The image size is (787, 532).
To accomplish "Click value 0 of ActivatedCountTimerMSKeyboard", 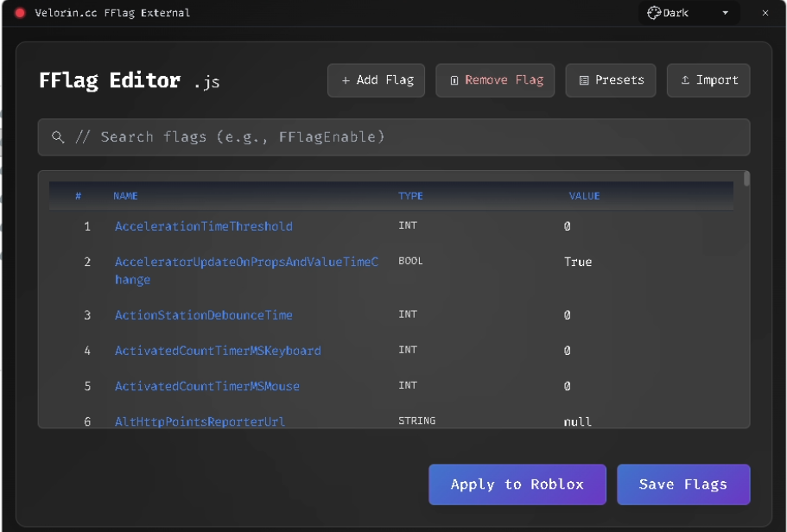I will point(568,351).
